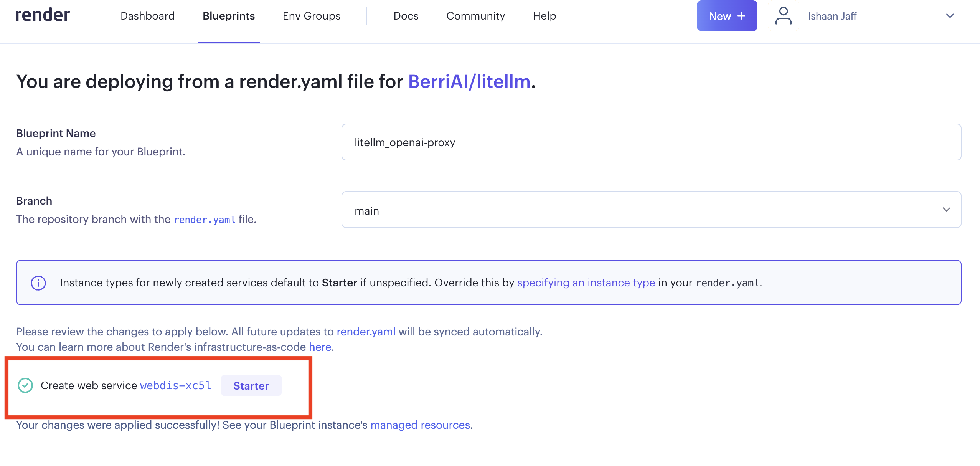Click the Starter instance type badge

(251, 385)
